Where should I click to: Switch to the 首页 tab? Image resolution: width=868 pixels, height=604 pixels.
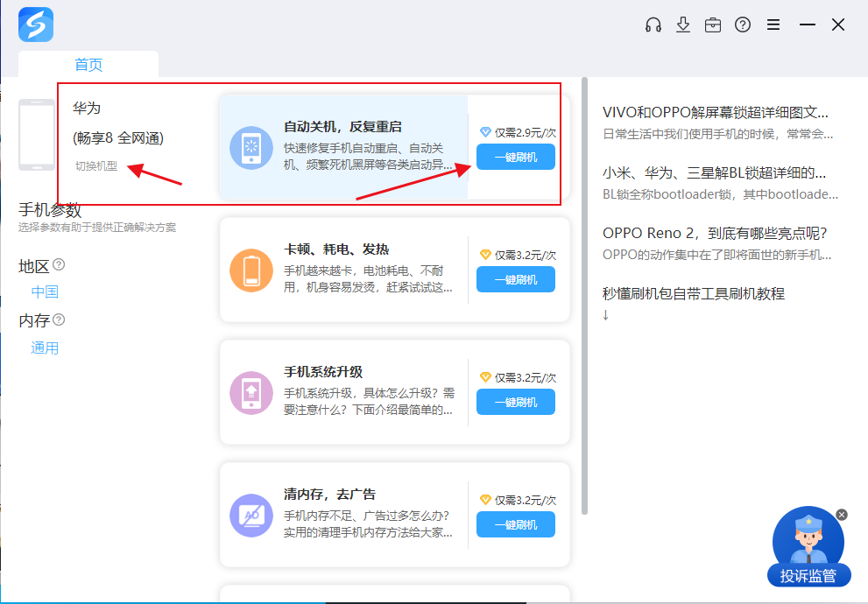click(x=88, y=65)
